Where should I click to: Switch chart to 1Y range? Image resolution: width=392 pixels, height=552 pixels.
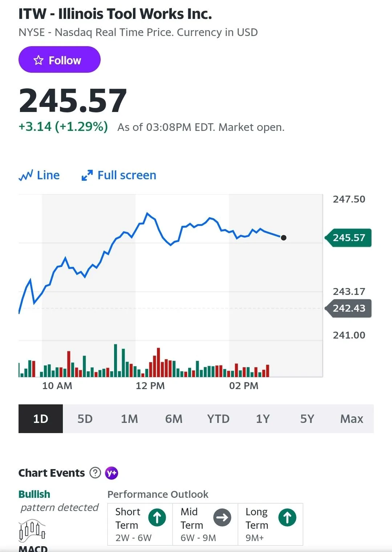click(263, 419)
